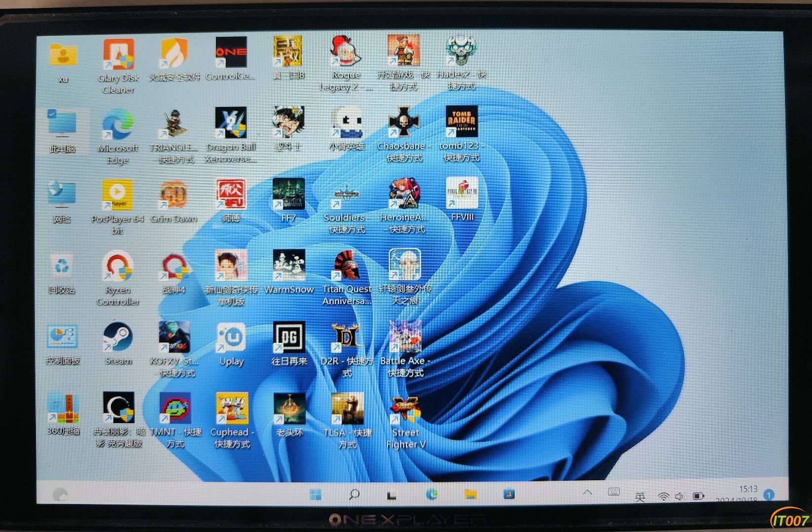Select the 控制面板 Control Panel icon
This screenshot has width=812, height=532.
tap(62, 337)
